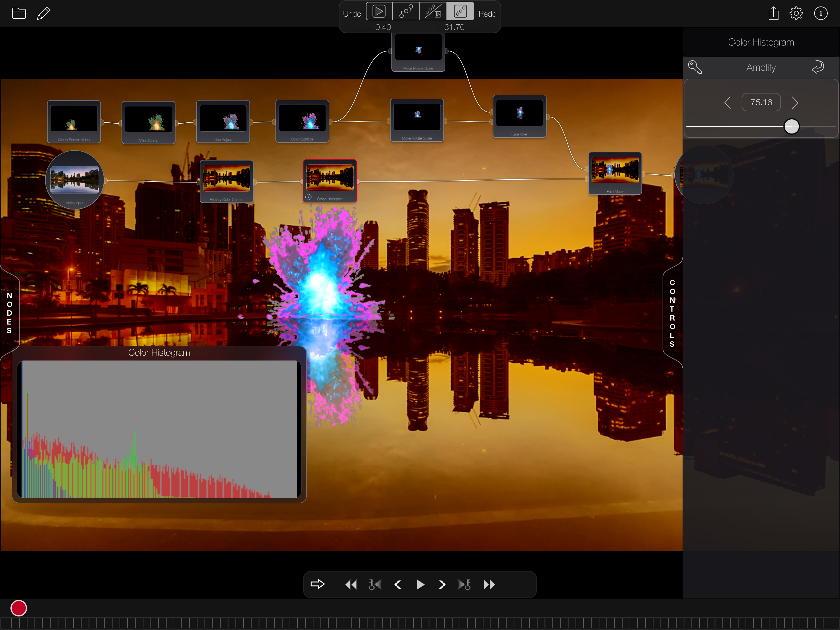Toggle the red record button
Viewport: 840px width, 630px height.
click(19, 608)
